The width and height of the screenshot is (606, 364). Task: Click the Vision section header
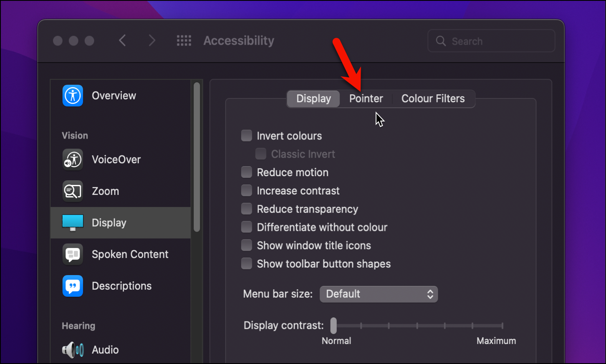(75, 136)
